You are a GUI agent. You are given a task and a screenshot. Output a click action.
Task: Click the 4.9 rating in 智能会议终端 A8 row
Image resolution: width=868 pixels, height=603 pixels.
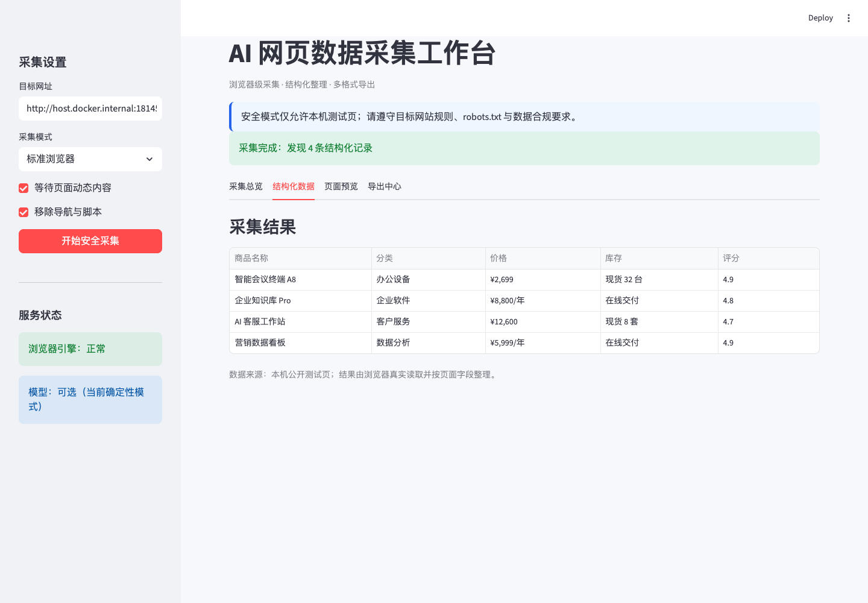pos(769,280)
